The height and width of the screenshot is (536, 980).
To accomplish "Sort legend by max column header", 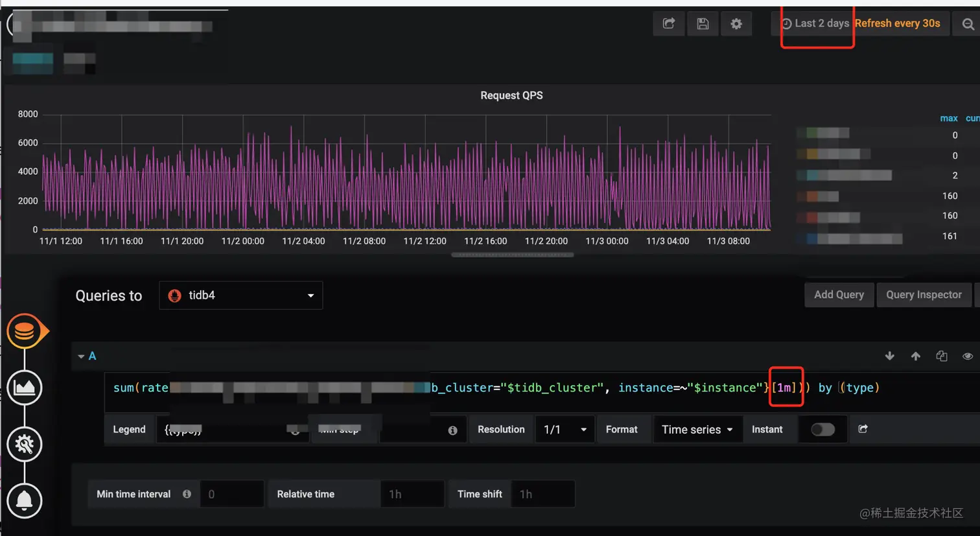I will point(949,118).
